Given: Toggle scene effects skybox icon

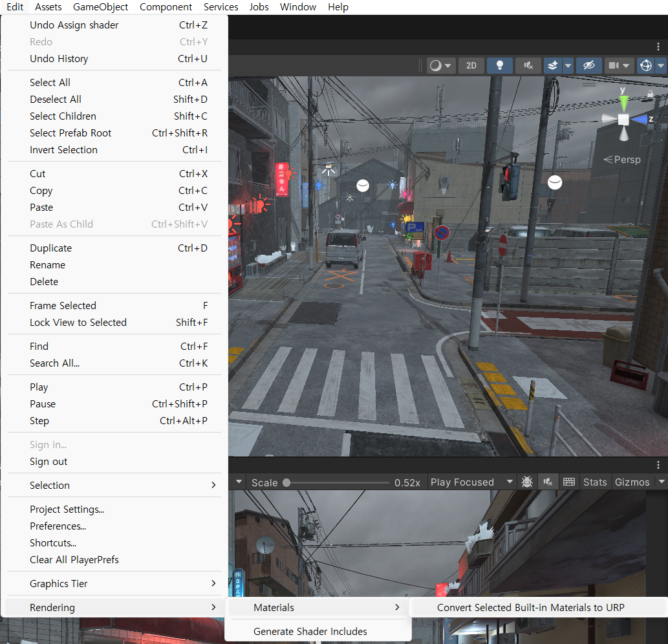Looking at the screenshot, I should click(x=552, y=65).
